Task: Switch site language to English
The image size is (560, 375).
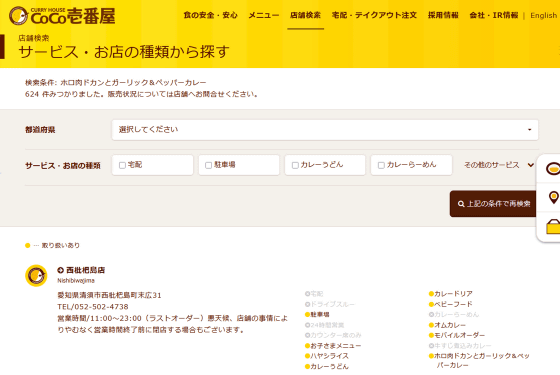Action: (x=544, y=15)
